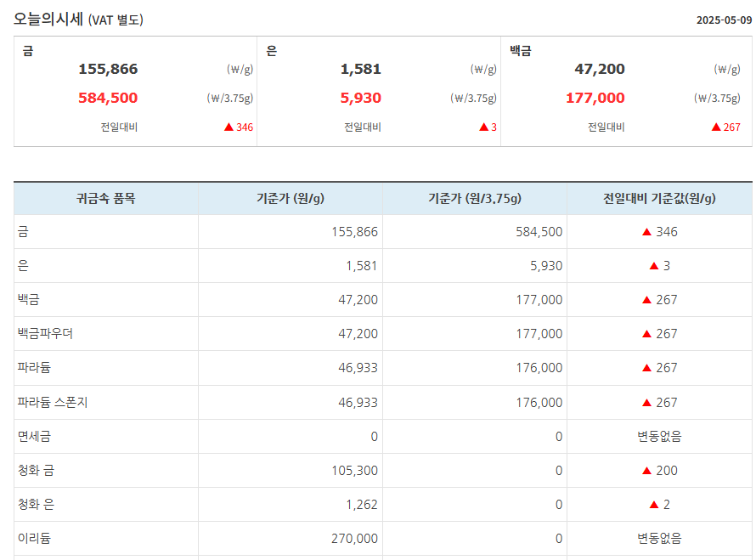Select the 백금 row label in table
The height and width of the screenshot is (560, 756).
(x=28, y=299)
